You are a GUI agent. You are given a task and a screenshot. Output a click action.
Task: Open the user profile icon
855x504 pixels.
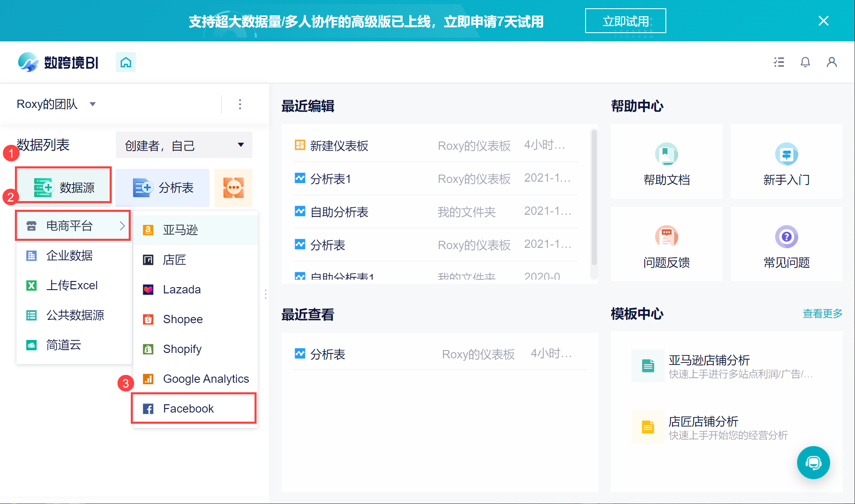831,62
